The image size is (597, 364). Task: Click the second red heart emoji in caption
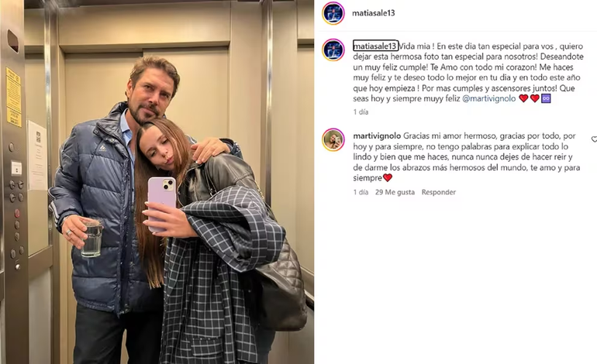534,98
